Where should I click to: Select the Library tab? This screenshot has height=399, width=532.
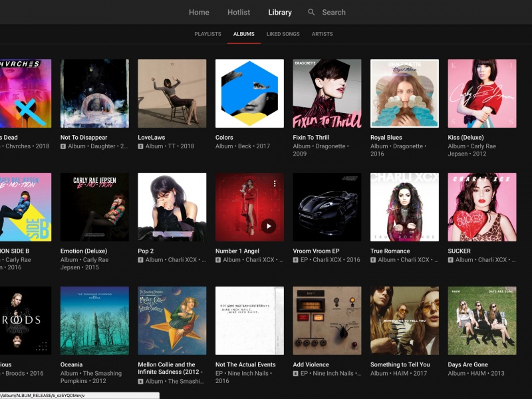click(x=280, y=12)
